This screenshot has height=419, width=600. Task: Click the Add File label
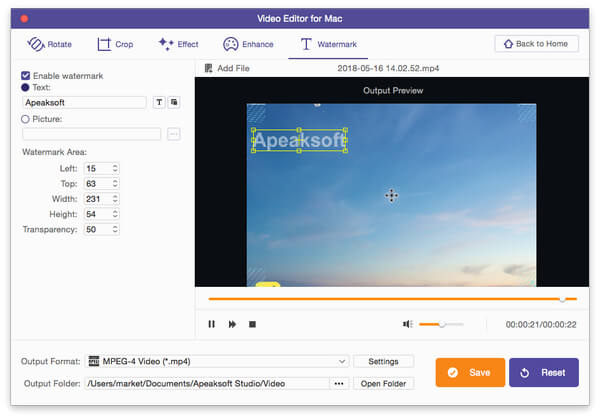coord(233,68)
